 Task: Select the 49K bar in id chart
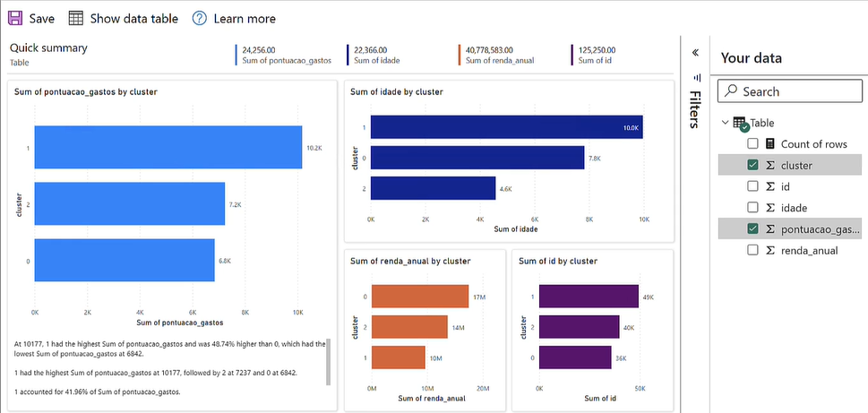point(589,297)
